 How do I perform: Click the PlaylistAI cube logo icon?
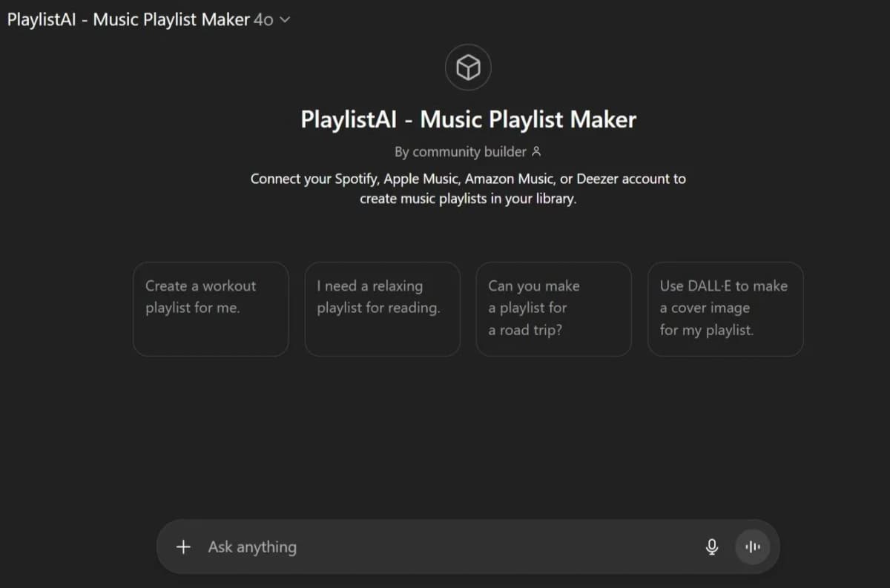tap(468, 67)
